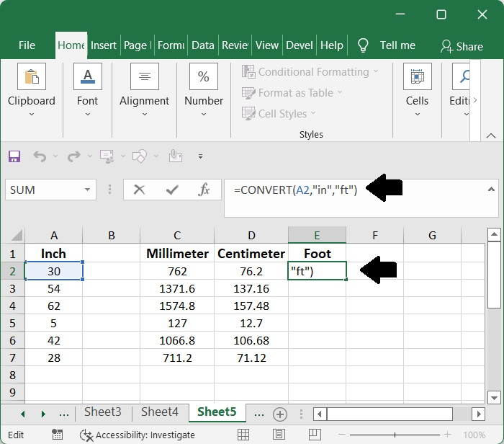The height and width of the screenshot is (444, 504).
Task: Switch to the Sheet4 worksheet tab
Action: point(159,412)
